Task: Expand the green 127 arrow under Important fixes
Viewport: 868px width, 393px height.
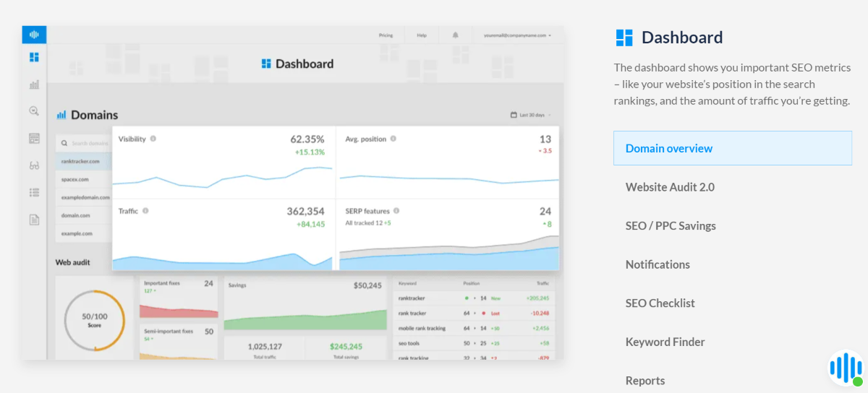Action: coord(150,290)
